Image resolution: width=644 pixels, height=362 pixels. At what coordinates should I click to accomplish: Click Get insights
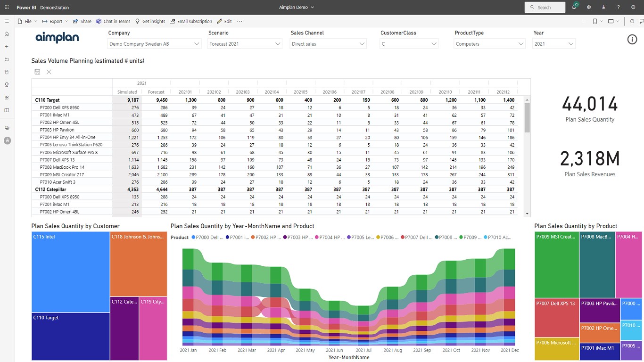pos(150,21)
